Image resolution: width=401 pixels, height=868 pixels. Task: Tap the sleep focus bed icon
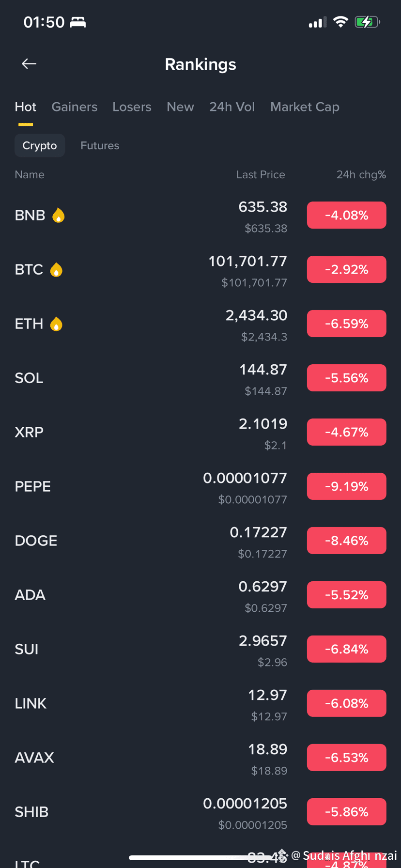[78, 22]
